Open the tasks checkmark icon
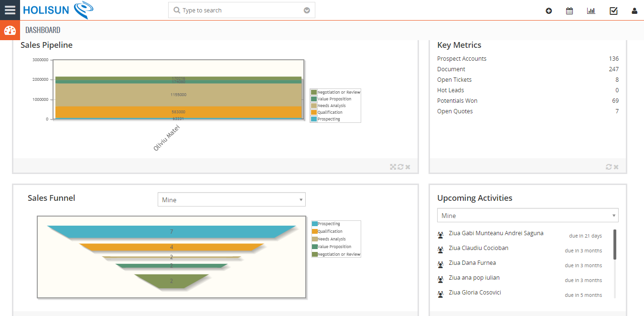Viewport: 644px width, 316px height. (613, 11)
